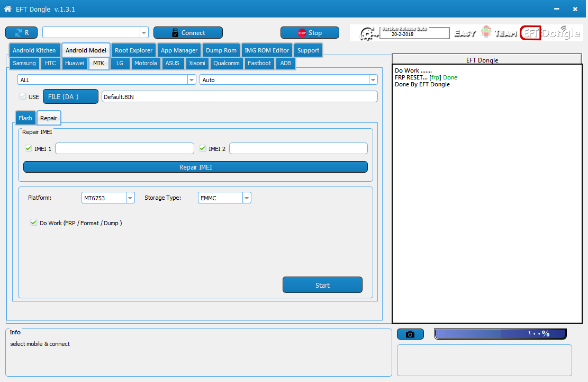Click the IMEI 2 input field

298,148
